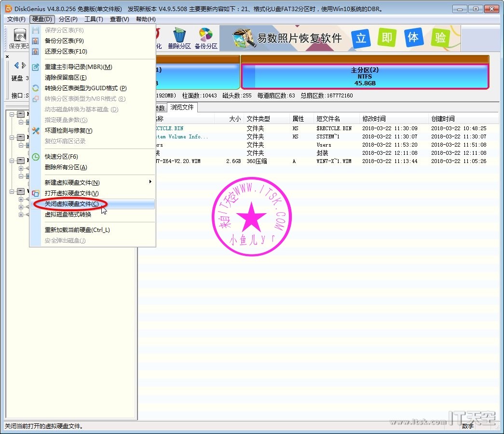The height and width of the screenshot is (434, 504).
Task: Collapse the last disk node in tree
Action: [x=12, y=191]
